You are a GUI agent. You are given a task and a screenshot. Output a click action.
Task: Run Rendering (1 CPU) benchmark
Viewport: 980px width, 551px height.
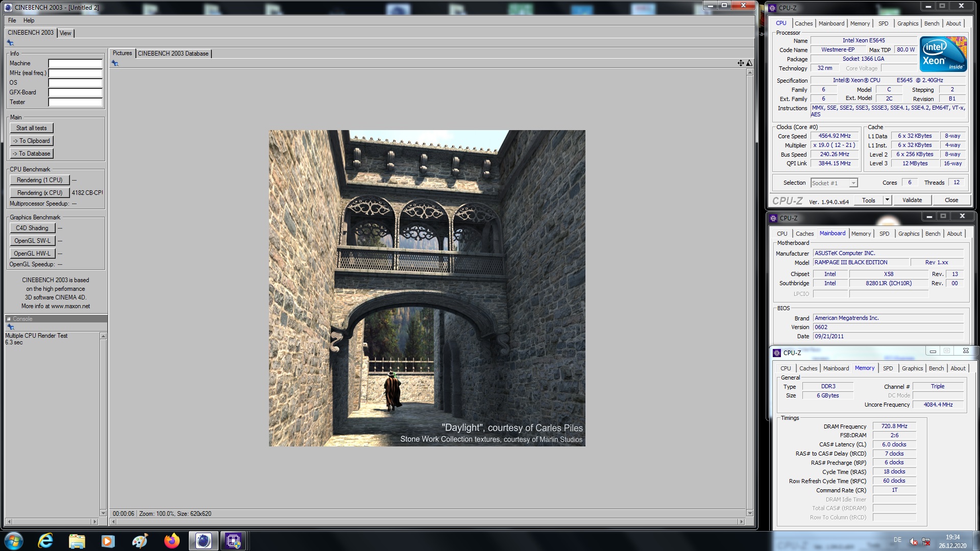(39, 180)
